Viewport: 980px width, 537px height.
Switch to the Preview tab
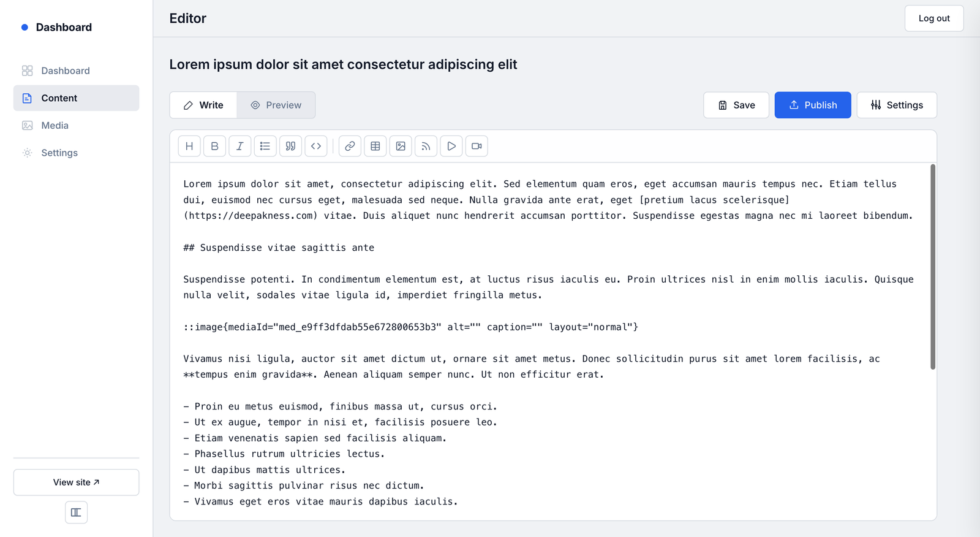pos(276,105)
